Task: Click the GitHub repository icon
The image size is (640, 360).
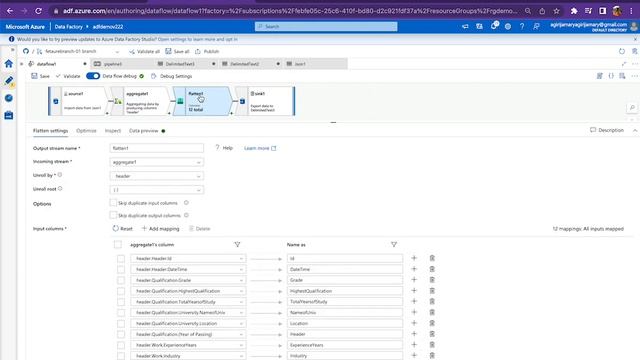Action: click(26, 51)
